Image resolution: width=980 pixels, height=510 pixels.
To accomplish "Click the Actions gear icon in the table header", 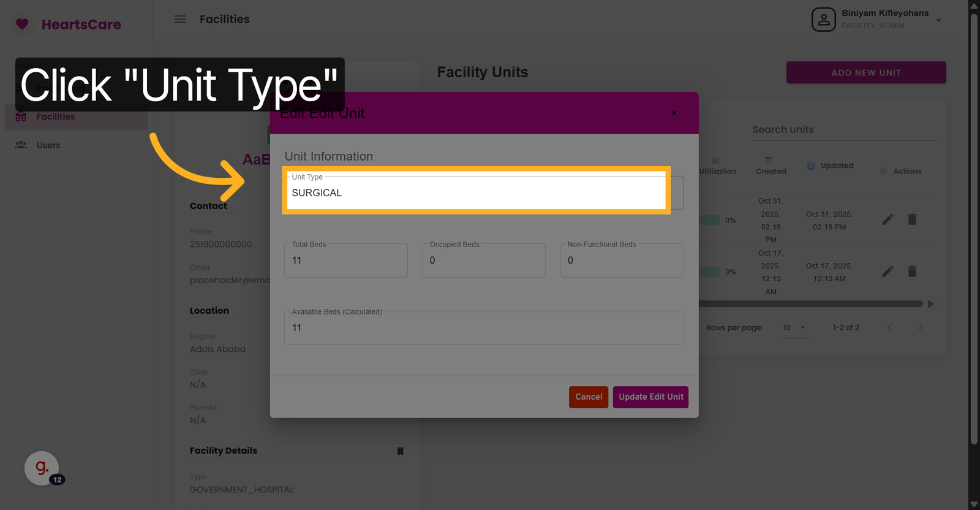I will pos(883,171).
